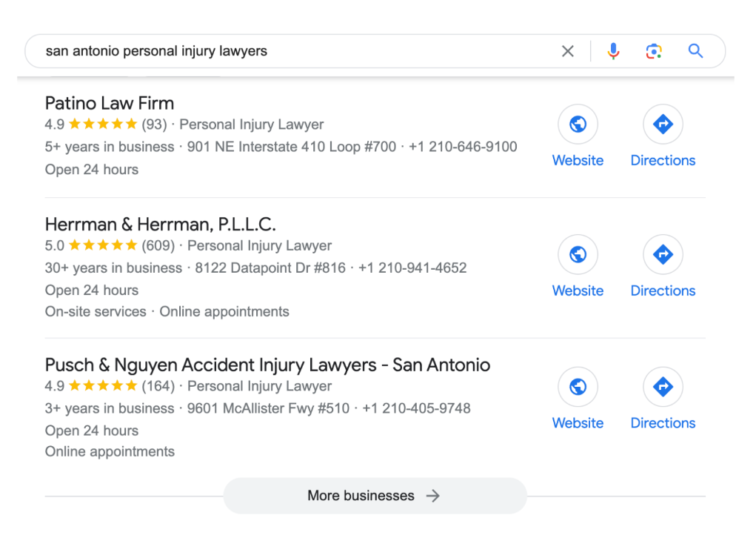This screenshot has width=756, height=538.
Task: Show More businesses
Action: (375, 496)
